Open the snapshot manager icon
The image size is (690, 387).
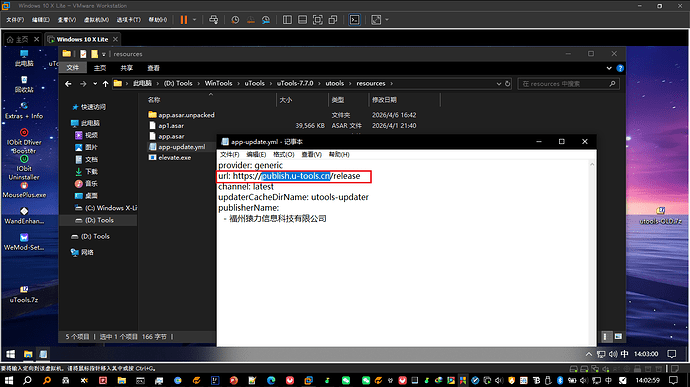(x=266, y=19)
